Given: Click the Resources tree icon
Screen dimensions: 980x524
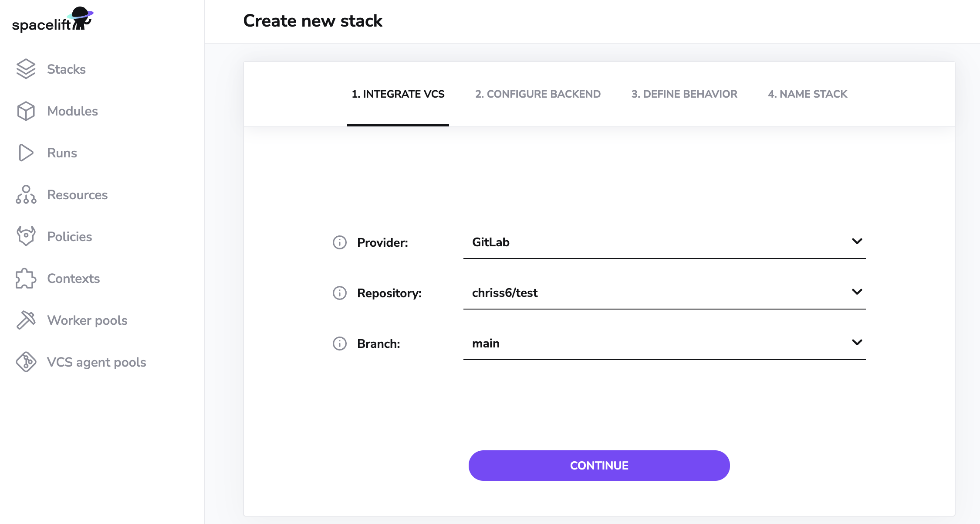Looking at the screenshot, I should 26,194.
